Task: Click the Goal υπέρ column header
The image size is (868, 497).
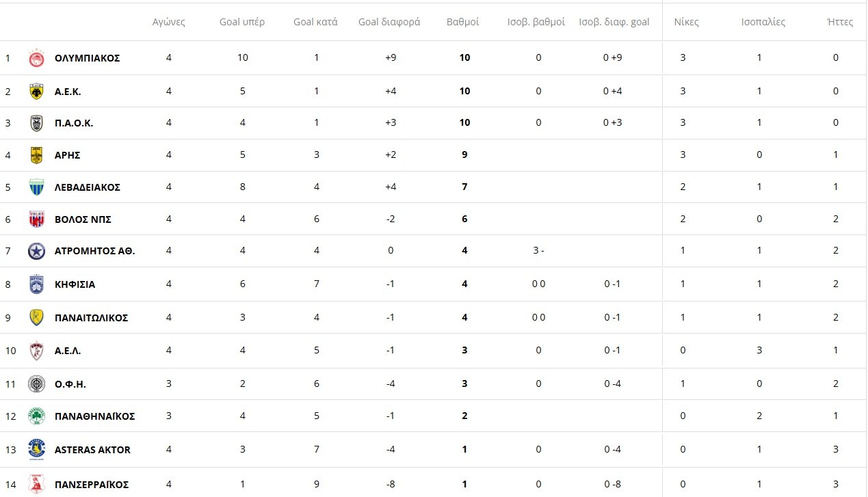Action: click(x=242, y=22)
